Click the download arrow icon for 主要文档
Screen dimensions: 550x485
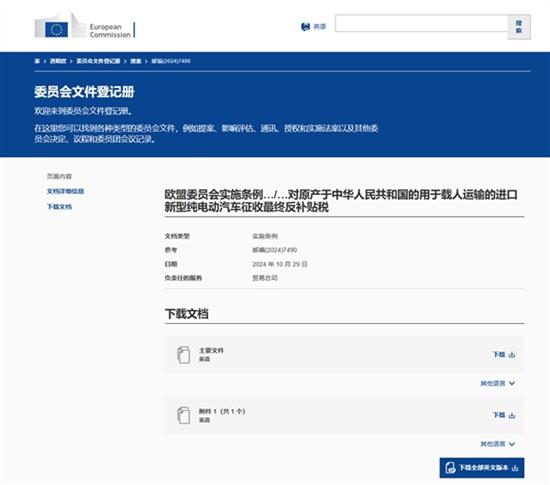pyautogui.click(x=512, y=355)
